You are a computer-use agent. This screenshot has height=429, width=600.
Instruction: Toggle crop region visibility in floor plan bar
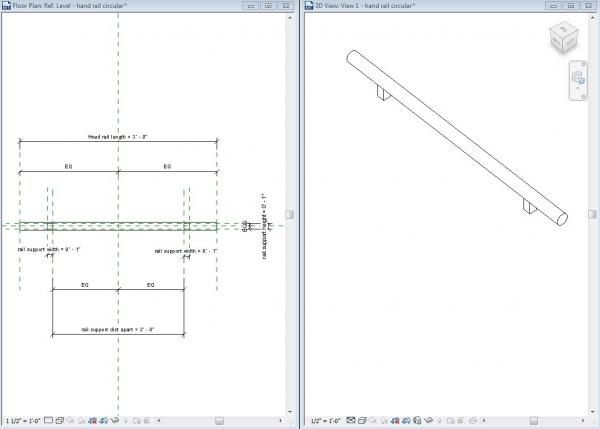[x=104, y=421]
